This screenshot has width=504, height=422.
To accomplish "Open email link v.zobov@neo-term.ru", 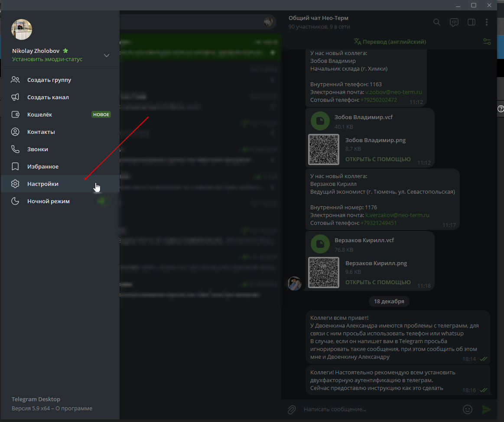I will [393, 92].
